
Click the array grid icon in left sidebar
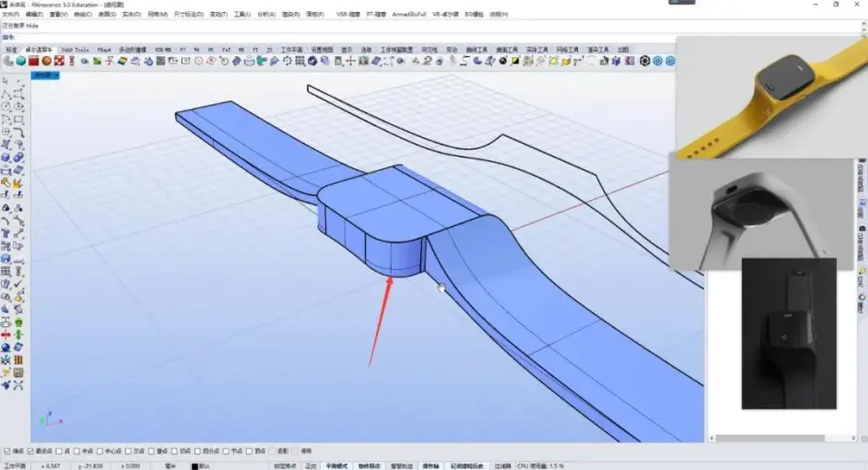(6, 271)
